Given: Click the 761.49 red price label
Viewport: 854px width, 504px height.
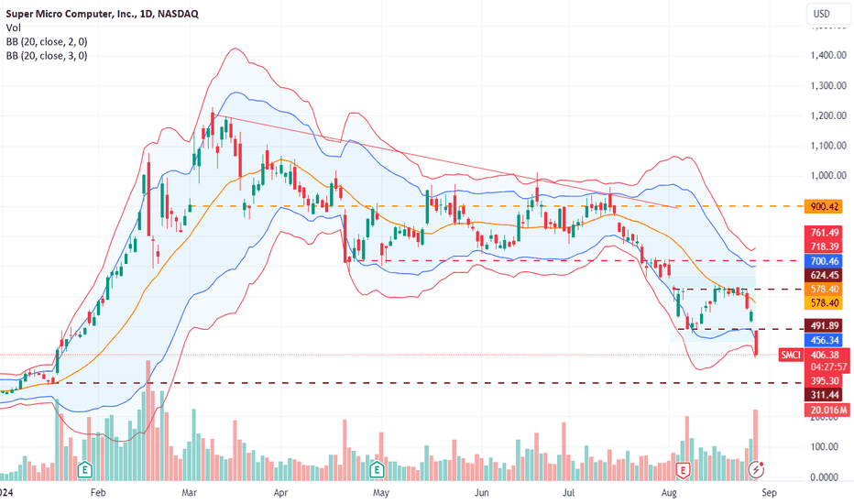Looking at the screenshot, I should (x=824, y=233).
